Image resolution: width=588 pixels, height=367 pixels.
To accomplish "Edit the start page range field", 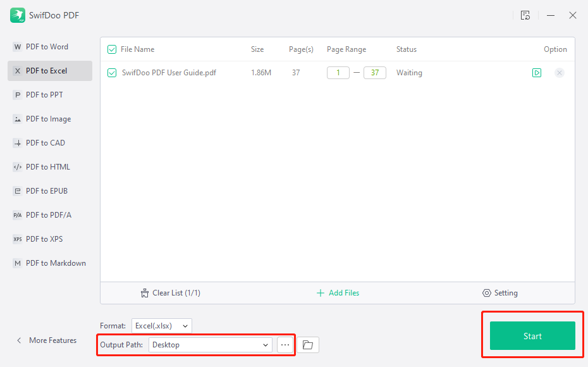I will point(338,73).
